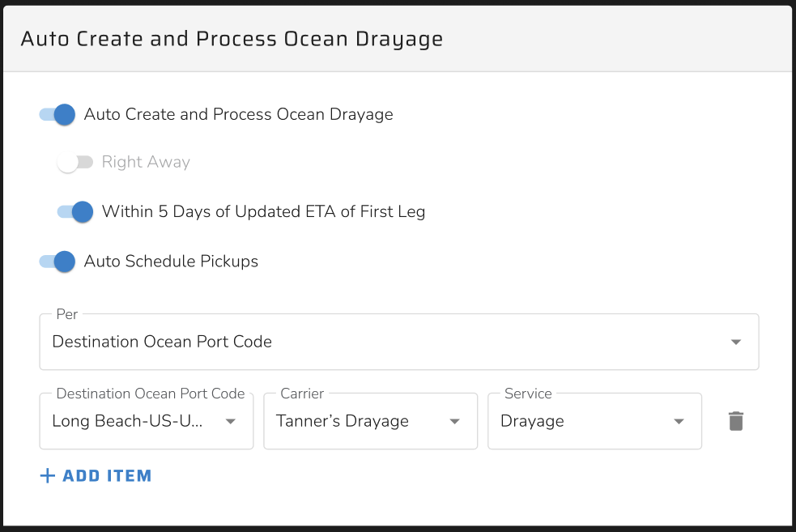Open the Per dropdown showing Destination Ocean Port Code

click(x=399, y=342)
